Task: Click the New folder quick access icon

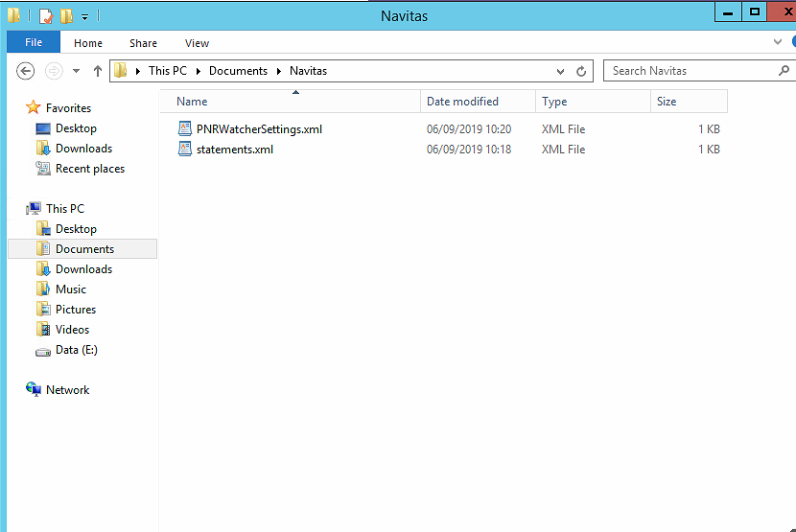Action: click(x=66, y=16)
